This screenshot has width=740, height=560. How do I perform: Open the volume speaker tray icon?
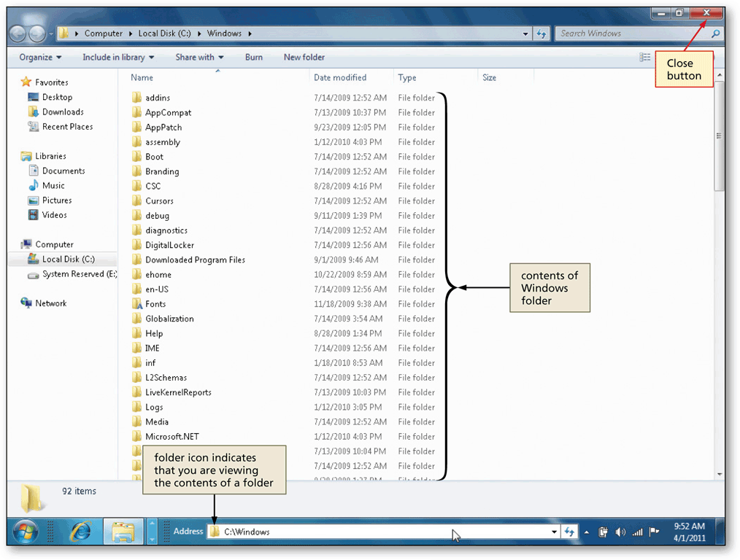(620, 532)
